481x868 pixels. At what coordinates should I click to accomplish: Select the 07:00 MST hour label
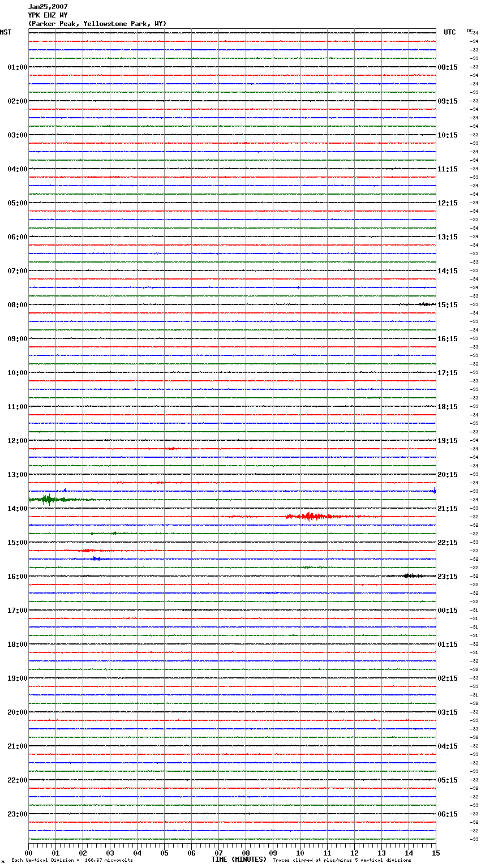click(17, 271)
